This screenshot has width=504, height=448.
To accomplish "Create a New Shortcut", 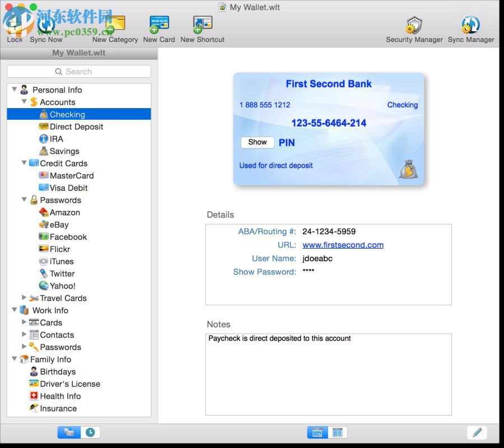I will pyautogui.click(x=202, y=25).
